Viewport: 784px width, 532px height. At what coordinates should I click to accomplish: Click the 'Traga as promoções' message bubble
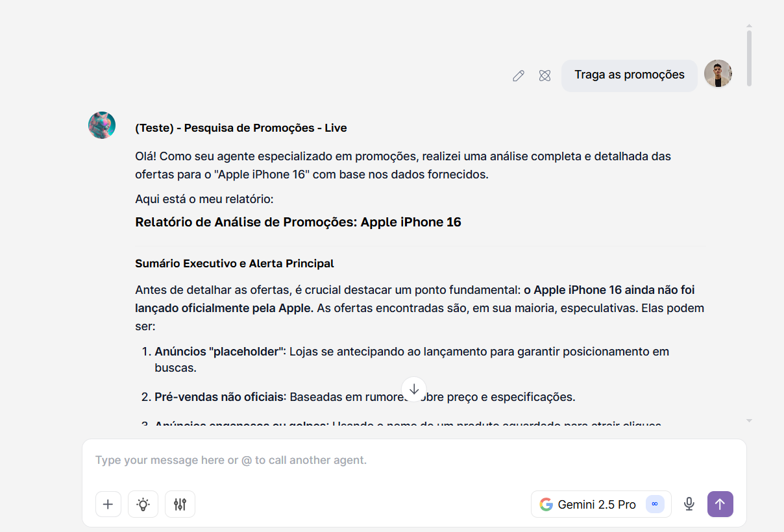pos(630,75)
